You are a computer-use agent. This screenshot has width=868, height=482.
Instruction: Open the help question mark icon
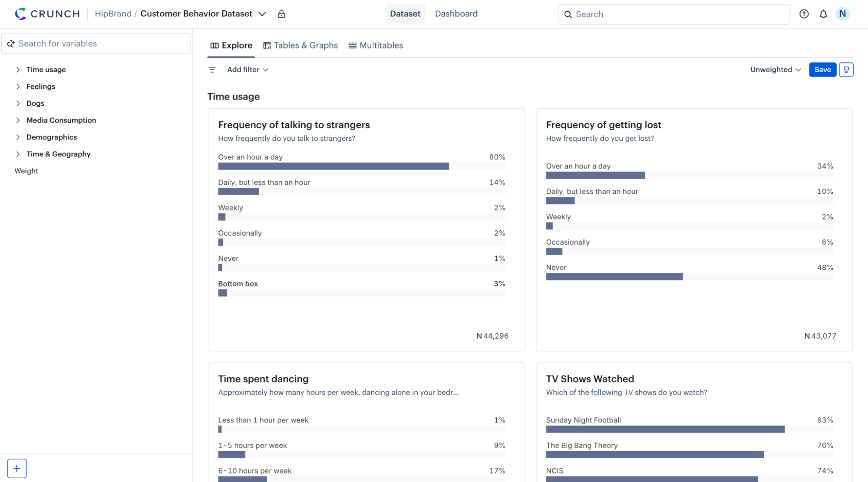pos(804,14)
